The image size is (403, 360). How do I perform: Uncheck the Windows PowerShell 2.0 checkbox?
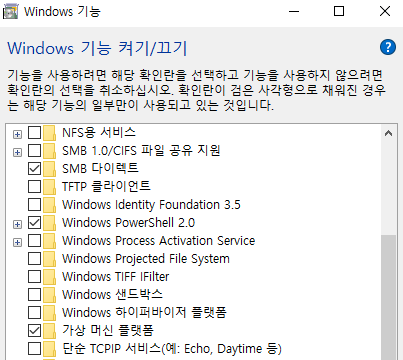point(34,223)
